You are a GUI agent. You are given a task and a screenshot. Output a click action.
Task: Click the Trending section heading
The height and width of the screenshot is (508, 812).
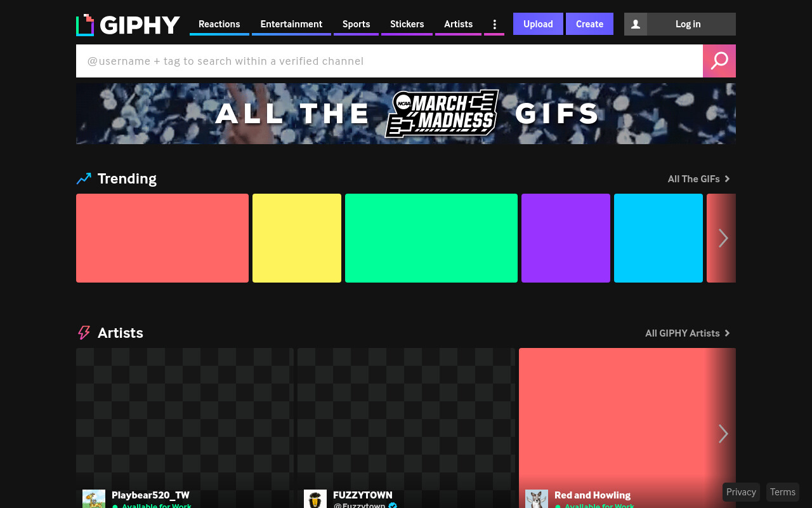[127, 178]
